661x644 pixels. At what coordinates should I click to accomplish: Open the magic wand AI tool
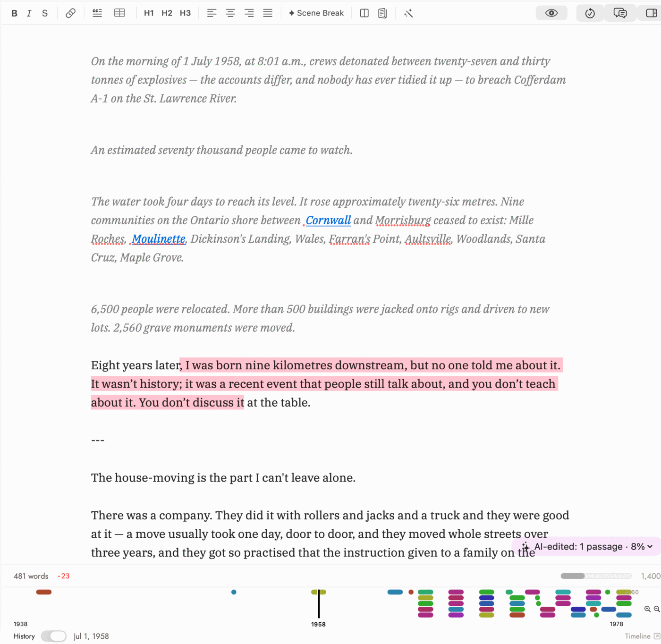408,13
